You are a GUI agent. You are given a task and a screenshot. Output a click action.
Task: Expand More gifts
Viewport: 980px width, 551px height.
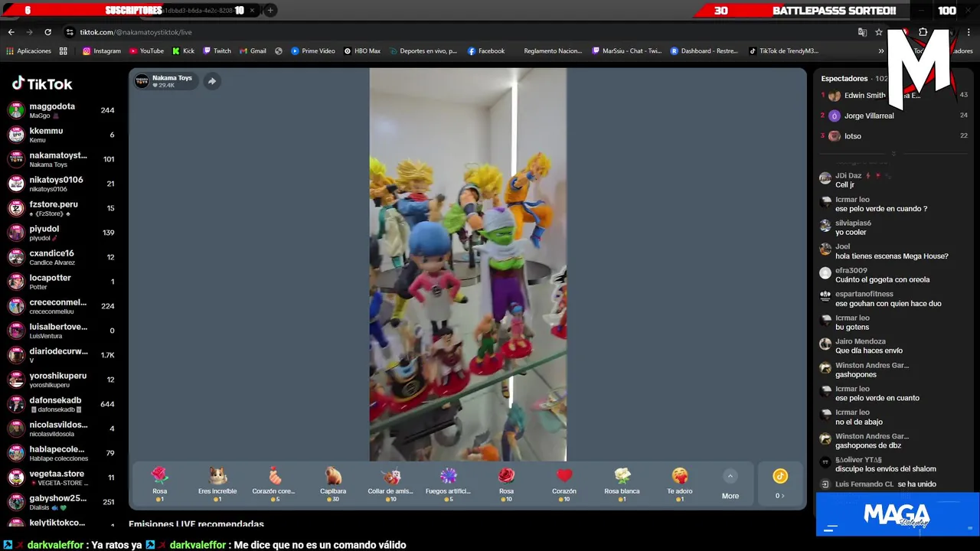[730, 485]
